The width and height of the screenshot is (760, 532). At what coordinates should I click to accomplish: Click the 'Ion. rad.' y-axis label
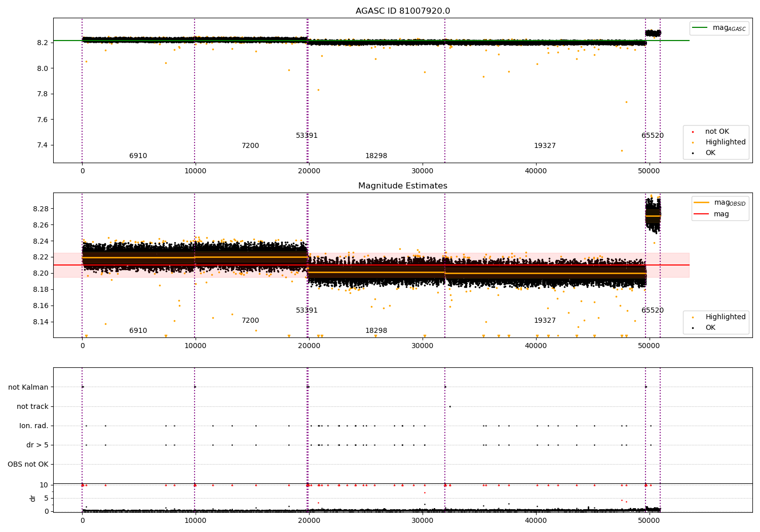click(x=34, y=426)
